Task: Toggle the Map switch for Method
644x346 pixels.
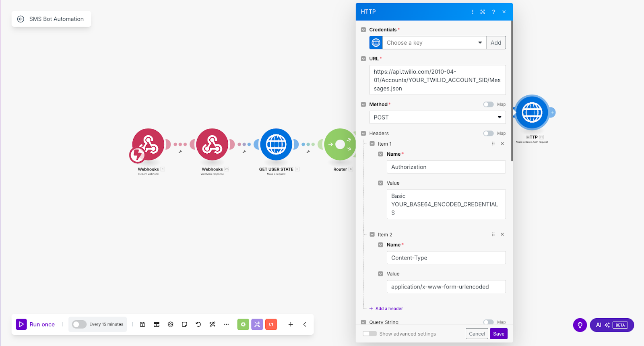Action: (488, 104)
